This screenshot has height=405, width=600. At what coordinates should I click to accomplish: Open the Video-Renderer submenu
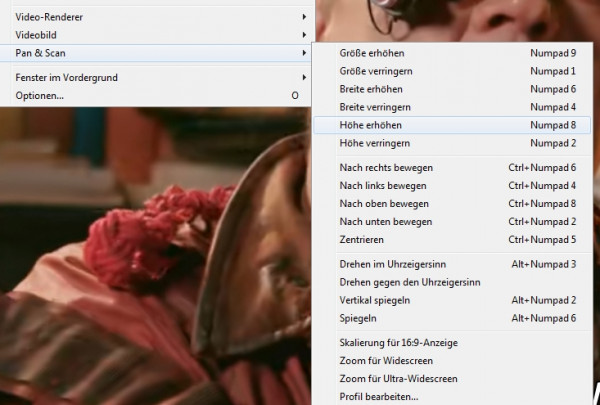pyautogui.click(x=157, y=17)
